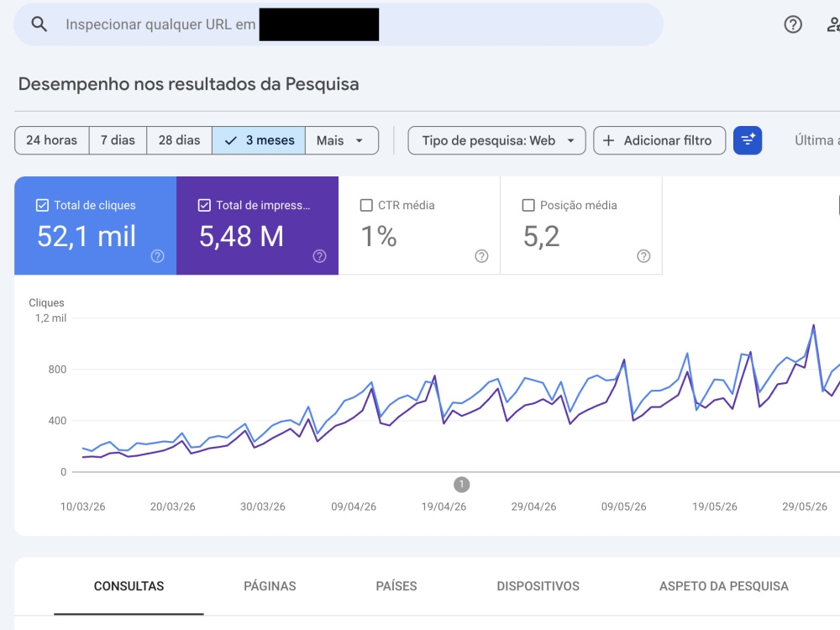This screenshot has height=630, width=840.
Task: Select the 28 dias date range
Action: pos(180,140)
